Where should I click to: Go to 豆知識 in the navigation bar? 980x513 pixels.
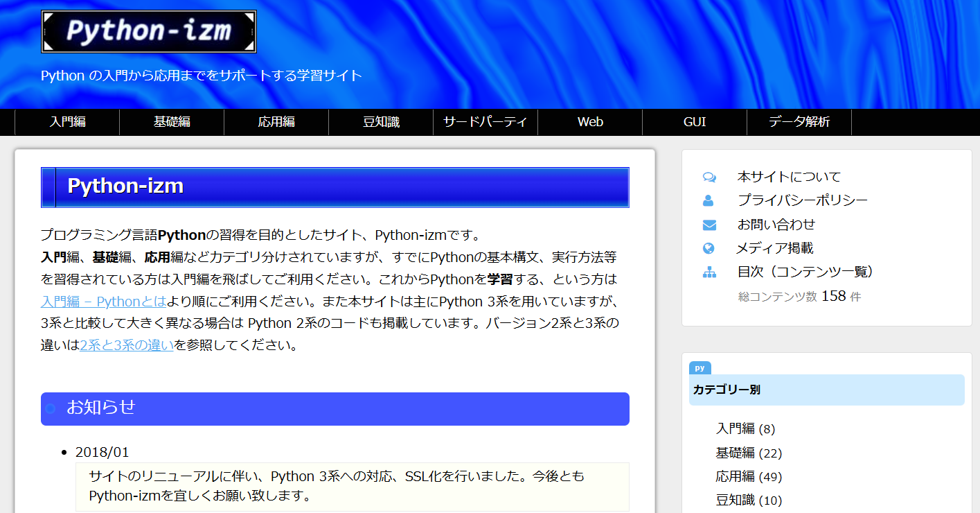(381, 122)
